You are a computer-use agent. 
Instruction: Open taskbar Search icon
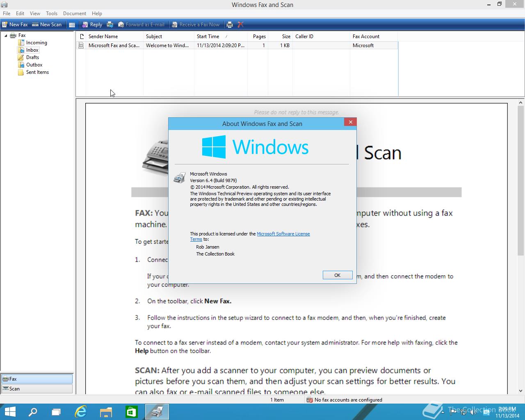pyautogui.click(x=33, y=412)
